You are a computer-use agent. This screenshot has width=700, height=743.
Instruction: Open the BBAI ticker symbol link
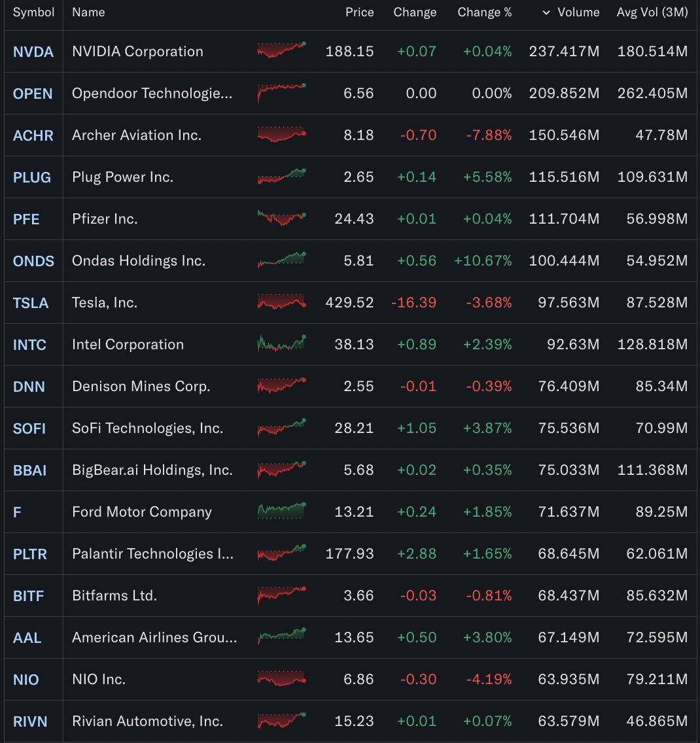[30, 470]
